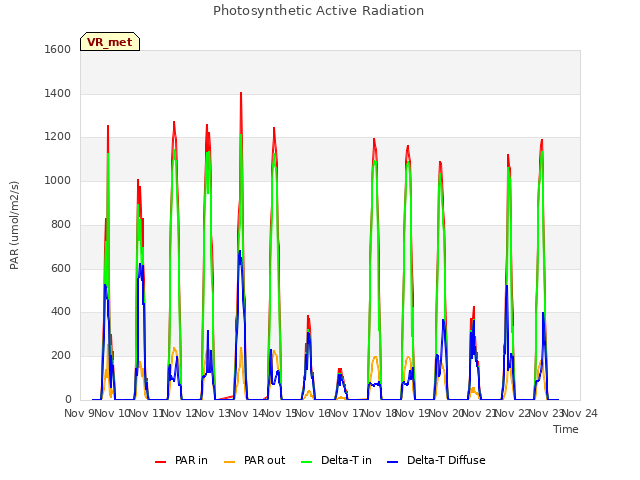The height and width of the screenshot is (480, 640).
Task: Click the Nov 24 x-axis tick label
Action: click(580, 413)
